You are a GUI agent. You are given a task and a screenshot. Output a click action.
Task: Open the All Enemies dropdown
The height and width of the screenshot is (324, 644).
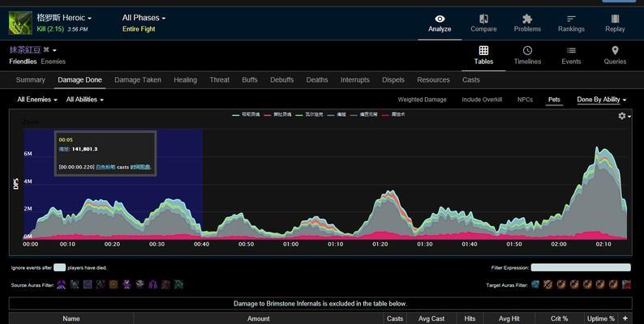[37, 100]
